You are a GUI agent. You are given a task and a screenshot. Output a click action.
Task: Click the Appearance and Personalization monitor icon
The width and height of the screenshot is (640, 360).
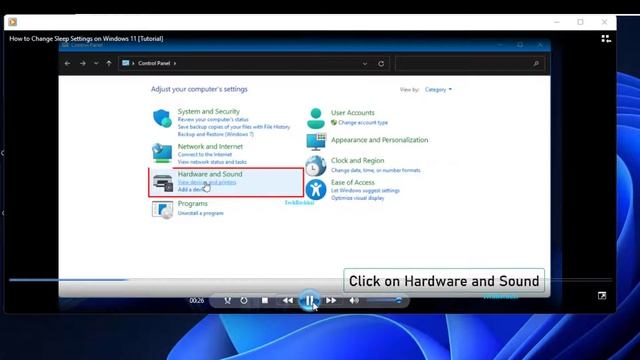click(316, 142)
